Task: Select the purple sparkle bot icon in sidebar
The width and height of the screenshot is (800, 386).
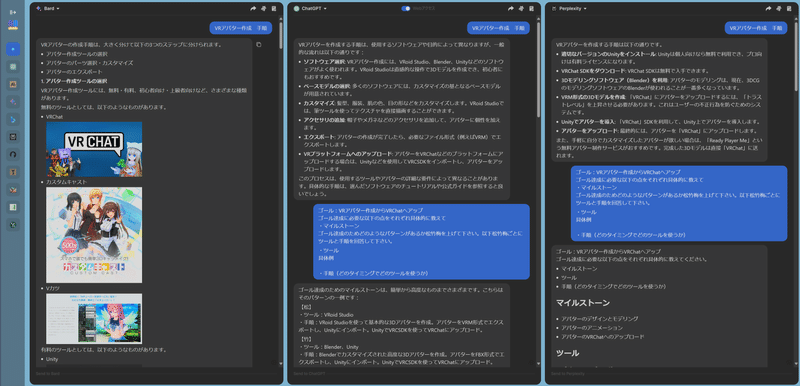Action: [13, 102]
